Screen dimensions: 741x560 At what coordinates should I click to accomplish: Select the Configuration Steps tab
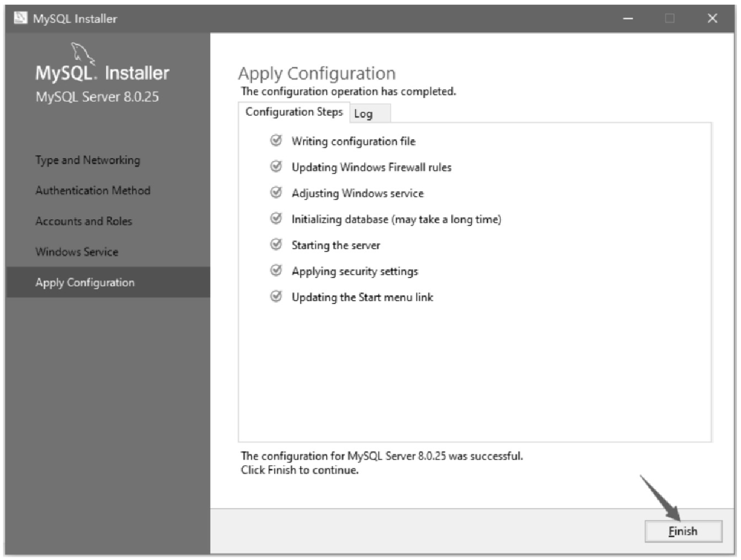(294, 112)
